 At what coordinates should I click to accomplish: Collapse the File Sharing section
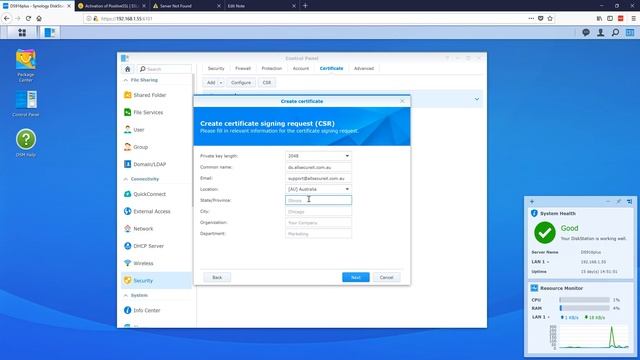coord(125,80)
